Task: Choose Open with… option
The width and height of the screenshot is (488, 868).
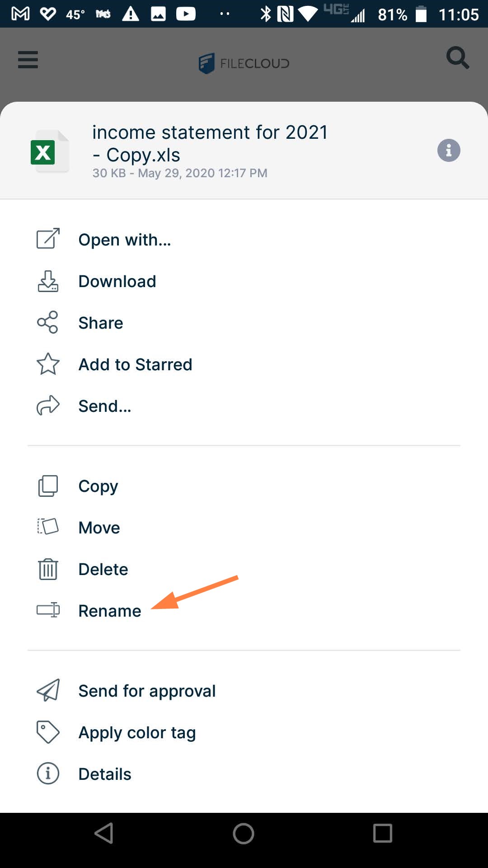Action: 125,240
